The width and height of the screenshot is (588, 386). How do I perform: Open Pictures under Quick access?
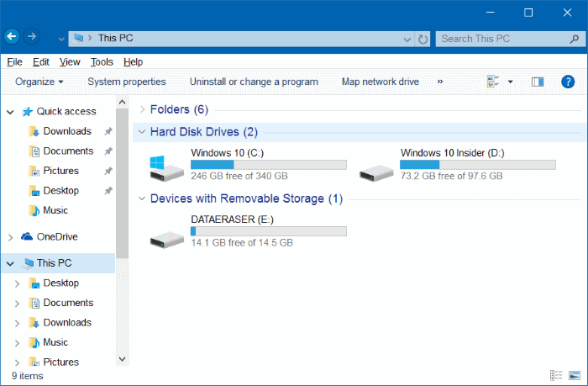coord(60,171)
